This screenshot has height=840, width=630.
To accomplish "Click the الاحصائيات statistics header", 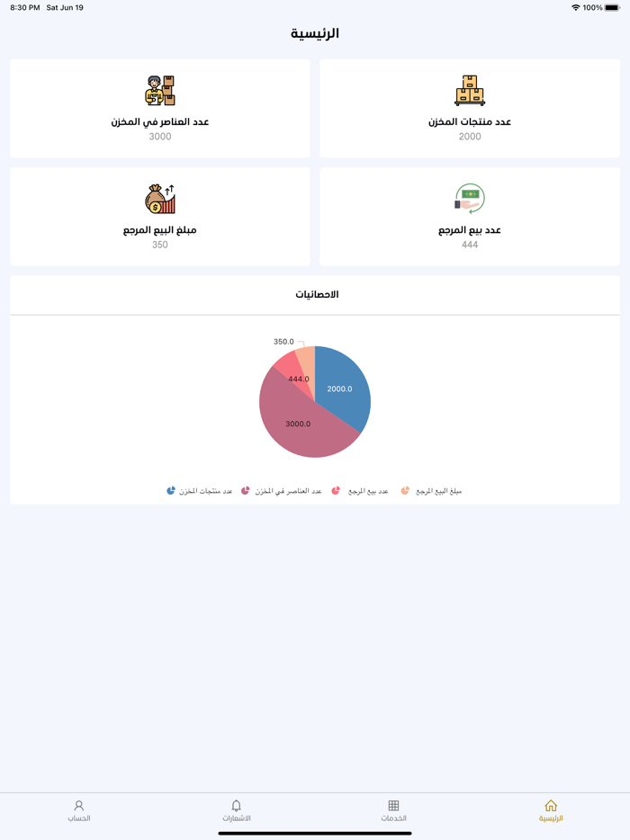I will [x=315, y=295].
